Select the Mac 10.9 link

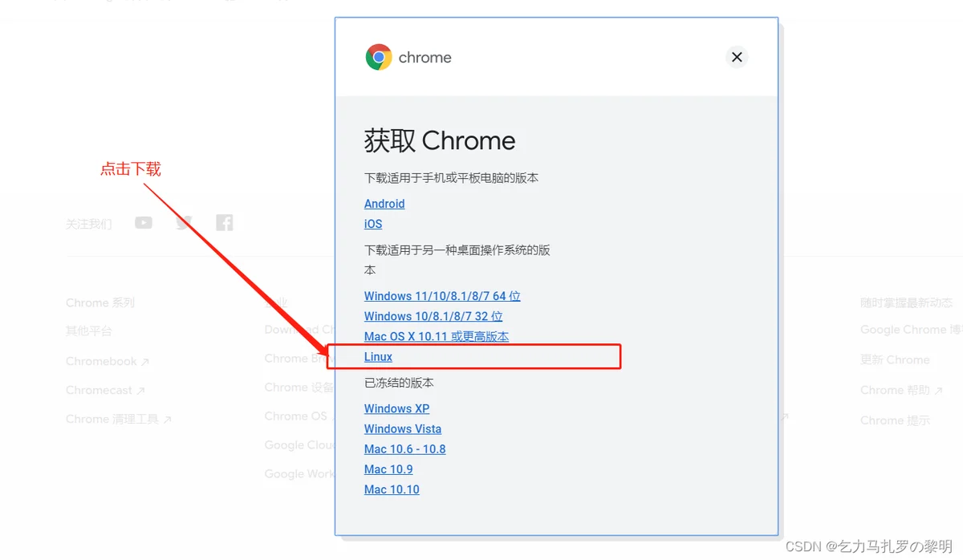click(x=388, y=469)
